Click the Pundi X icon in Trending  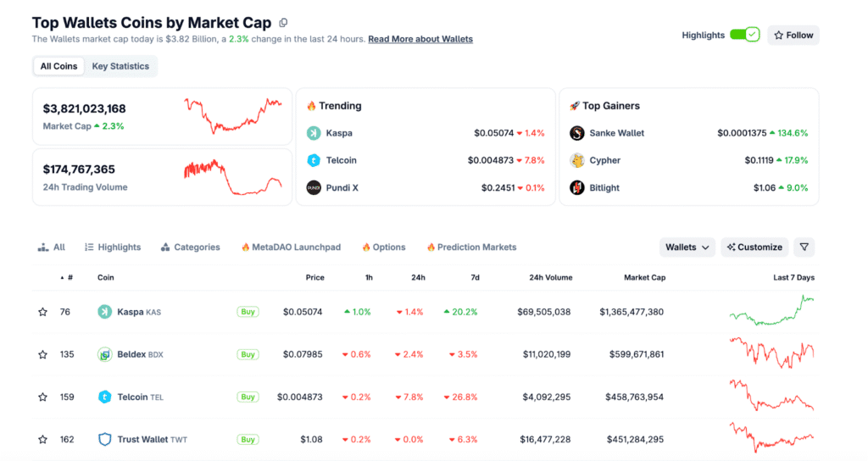tap(313, 187)
